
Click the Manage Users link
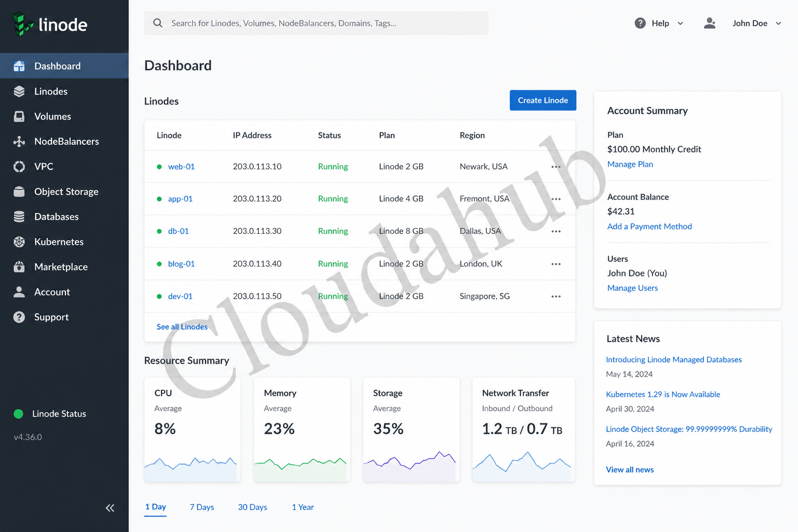[x=632, y=288]
